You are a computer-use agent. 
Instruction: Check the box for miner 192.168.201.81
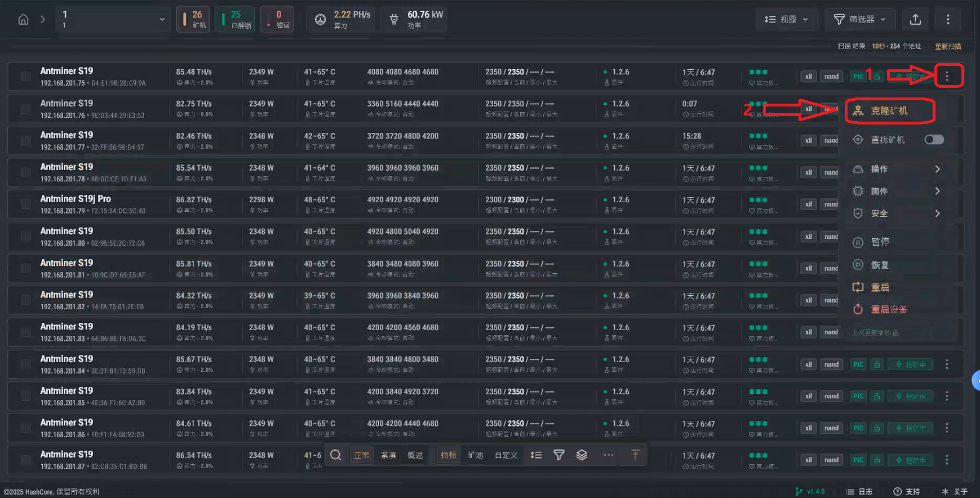point(26,268)
